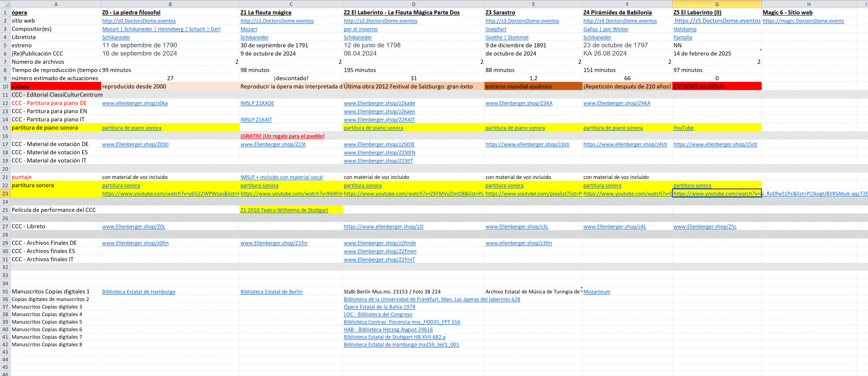Viewport: 868px width, 376px height.
Task: Open the Z1 2010 Teatro Wilhelma de Stuttgart link
Action: (x=284, y=210)
